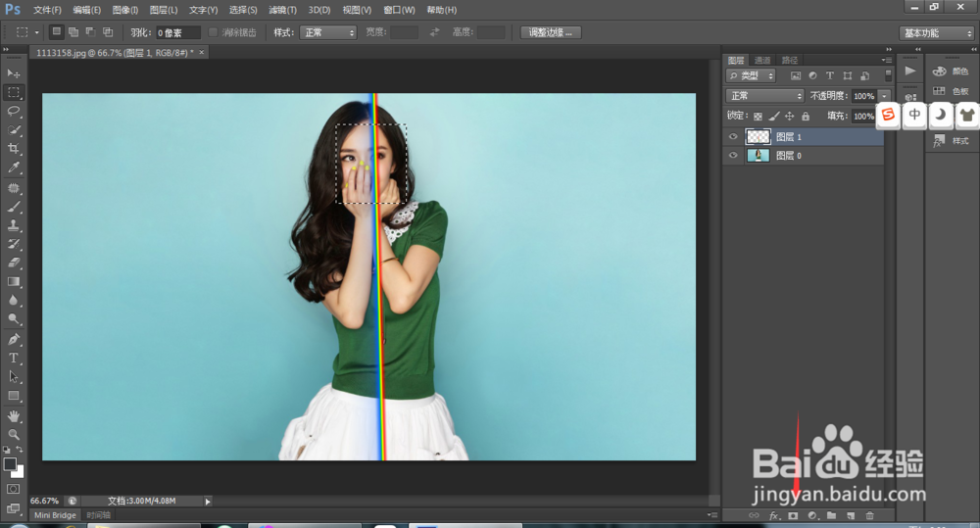Create a new layer
The height and width of the screenshot is (528, 980).
click(851, 516)
